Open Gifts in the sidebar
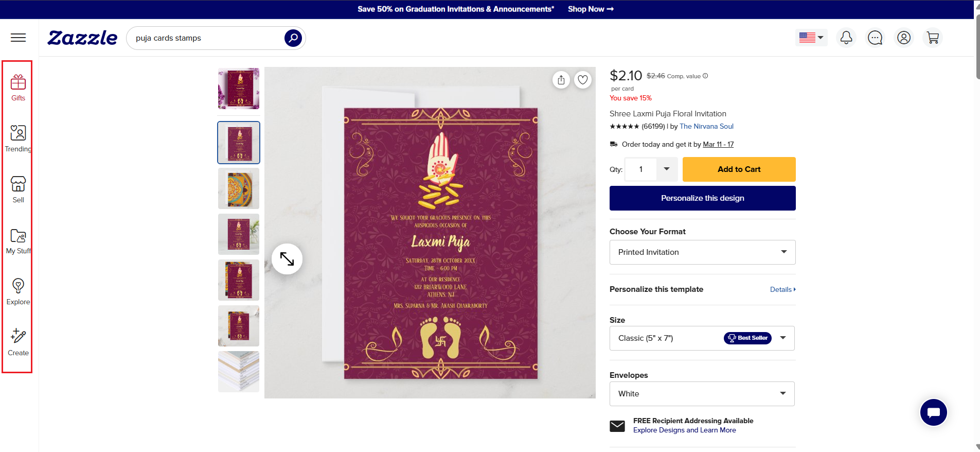 click(x=18, y=88)
